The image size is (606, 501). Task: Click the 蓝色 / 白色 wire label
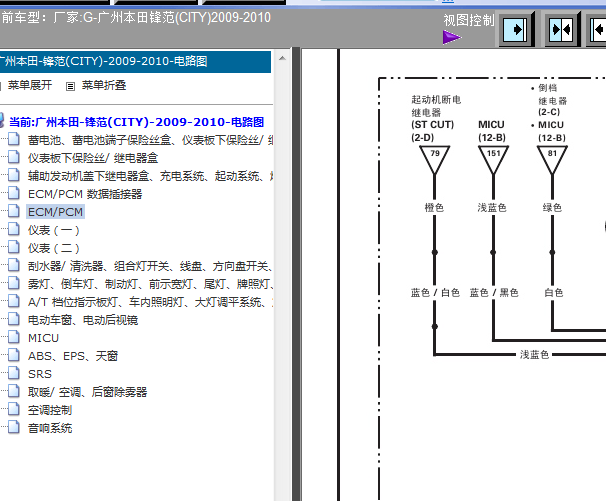coord(435,293)
